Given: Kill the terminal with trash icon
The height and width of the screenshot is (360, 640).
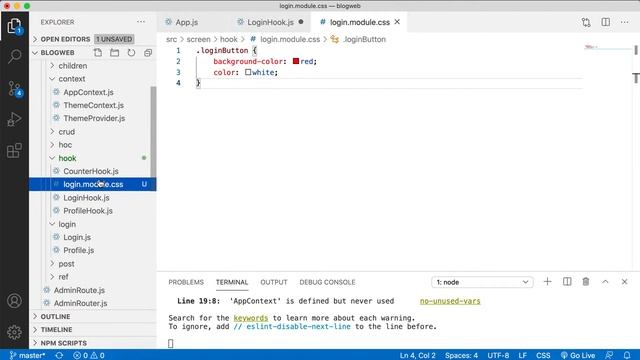Looking at the screenshot, I should click(x=586, y=282).
